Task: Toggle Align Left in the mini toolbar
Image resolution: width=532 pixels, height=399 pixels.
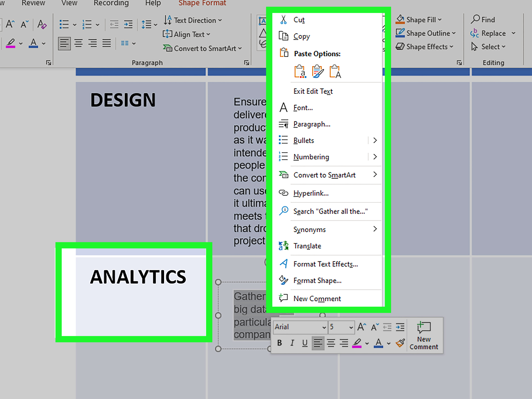Action: [x=318, y=343]
